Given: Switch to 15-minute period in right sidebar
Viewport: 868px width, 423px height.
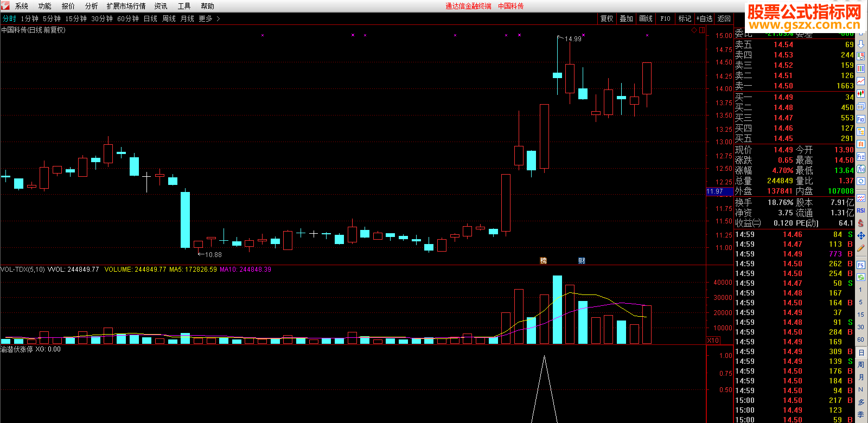Looking at the screenshot, I should coord(861,315).
